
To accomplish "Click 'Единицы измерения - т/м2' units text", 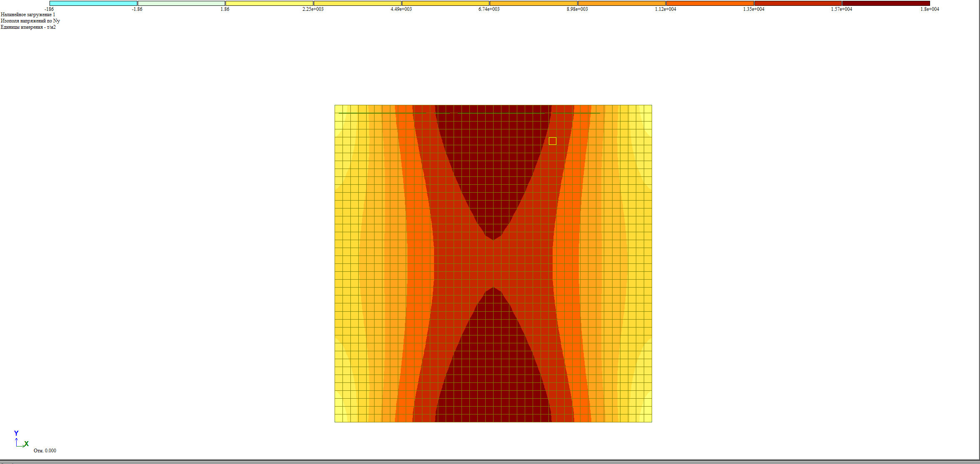I will [28, 27].
